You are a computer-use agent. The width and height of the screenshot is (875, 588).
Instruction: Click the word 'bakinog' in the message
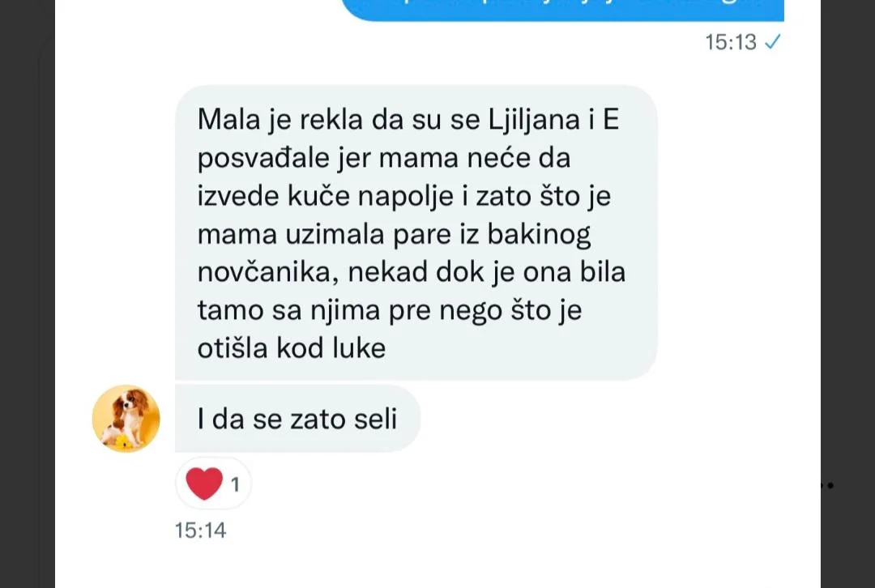pyautogui.click(x=539, y=234)
